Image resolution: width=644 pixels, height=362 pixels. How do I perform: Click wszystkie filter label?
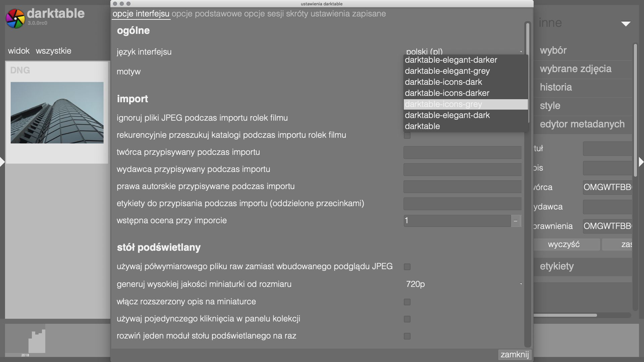point(54,51)
